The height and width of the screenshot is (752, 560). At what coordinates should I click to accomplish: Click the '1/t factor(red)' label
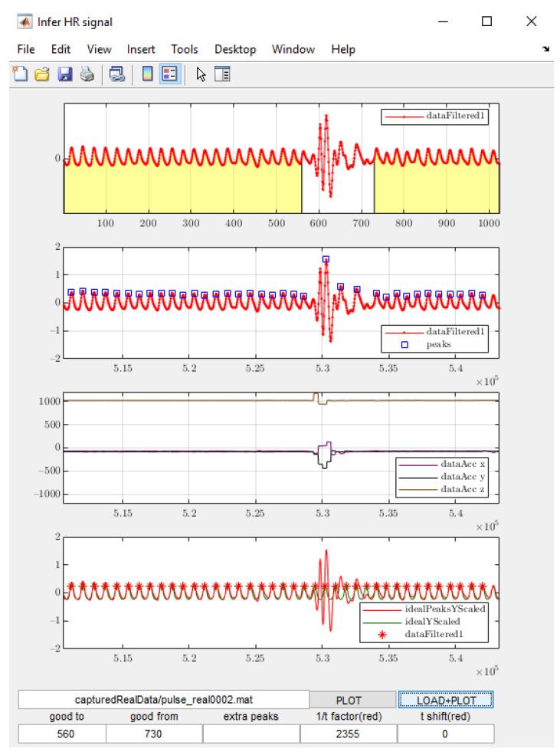coord(349,717)
